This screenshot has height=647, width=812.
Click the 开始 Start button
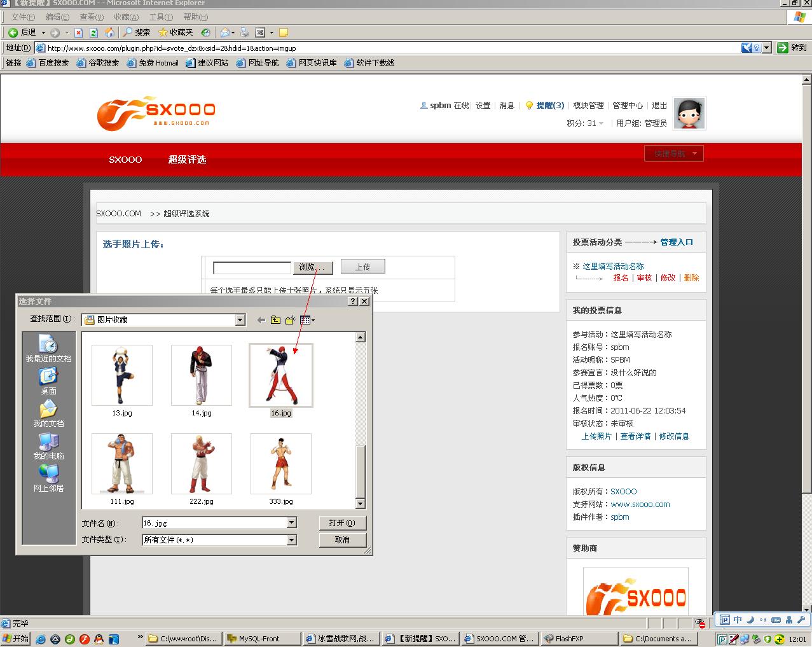pos(16,639)
